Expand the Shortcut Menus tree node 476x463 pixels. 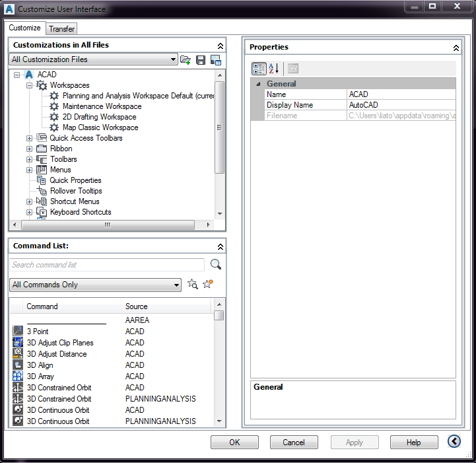(29, 201)
